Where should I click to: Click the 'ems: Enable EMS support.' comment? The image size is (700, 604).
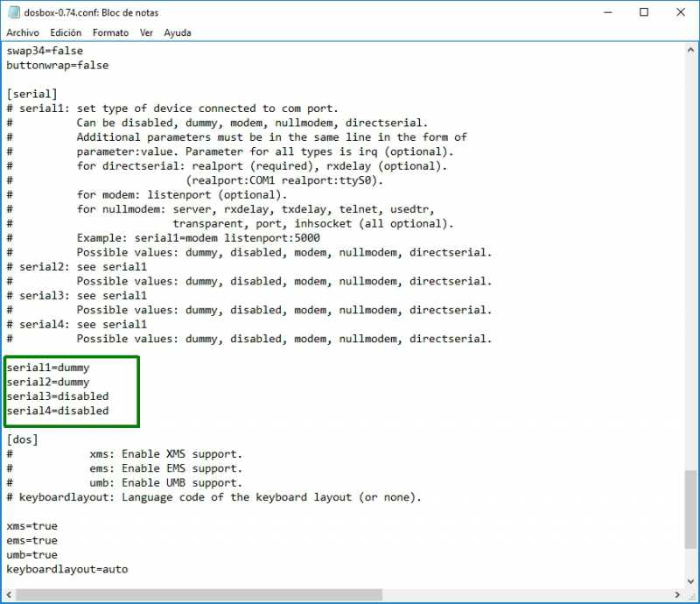[165, 468]
